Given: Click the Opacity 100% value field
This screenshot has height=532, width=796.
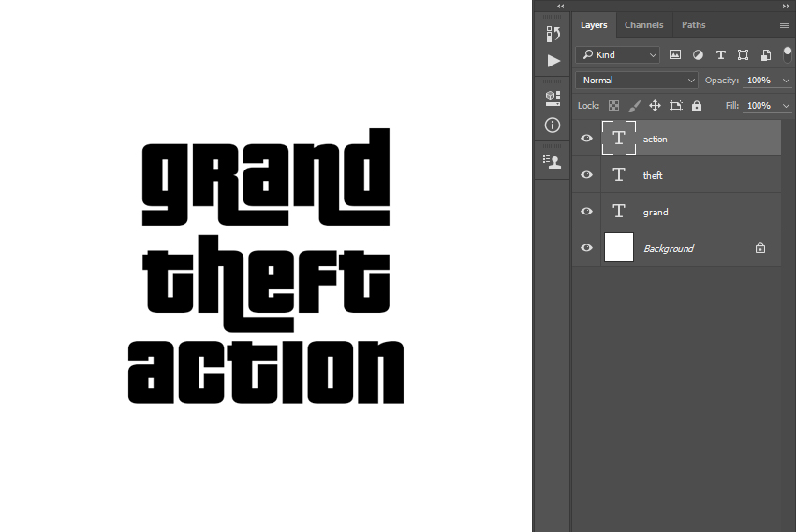Looking at the screenshot, I should (x=759, y=81).
